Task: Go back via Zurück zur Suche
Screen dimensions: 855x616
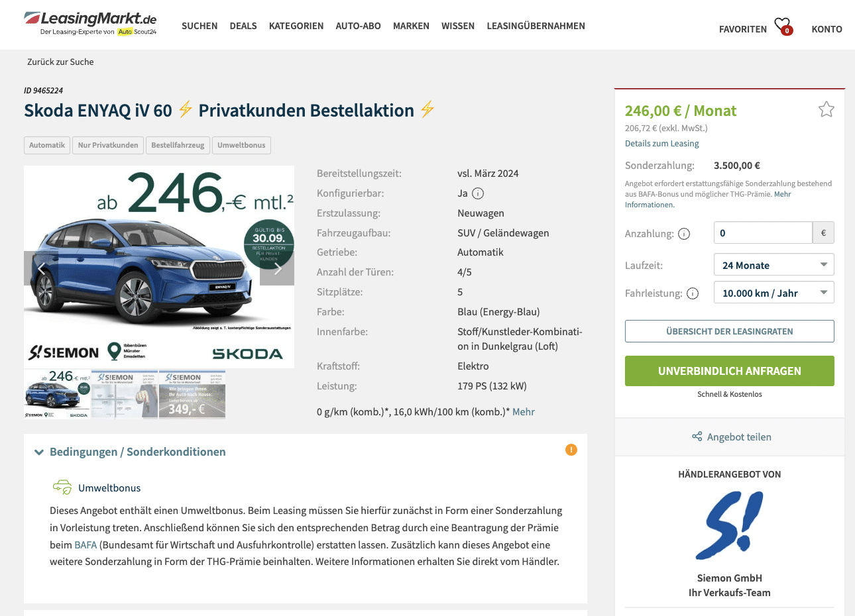Action: pyautogui.click(x=60, y=62)
